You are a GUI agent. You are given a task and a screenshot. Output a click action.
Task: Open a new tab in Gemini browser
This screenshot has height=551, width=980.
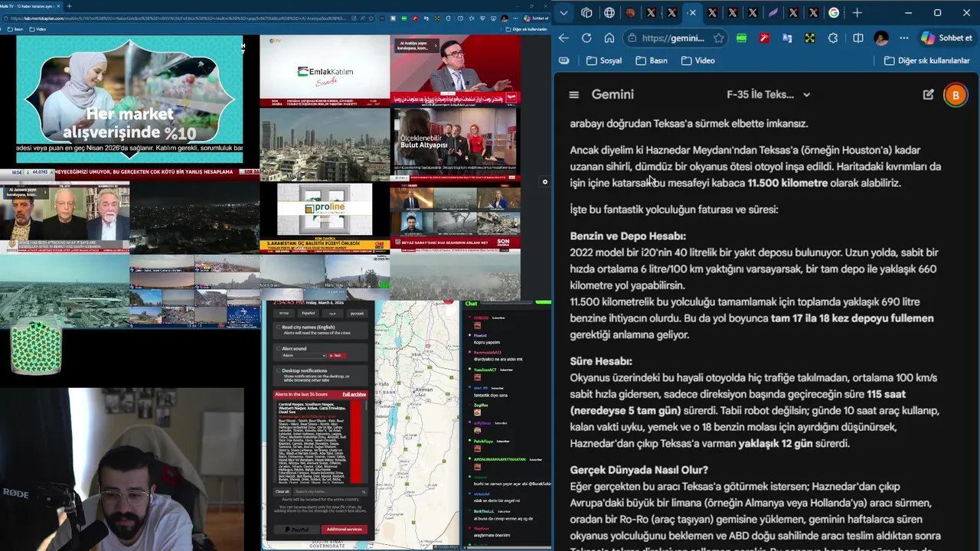(x=857, y=12)
